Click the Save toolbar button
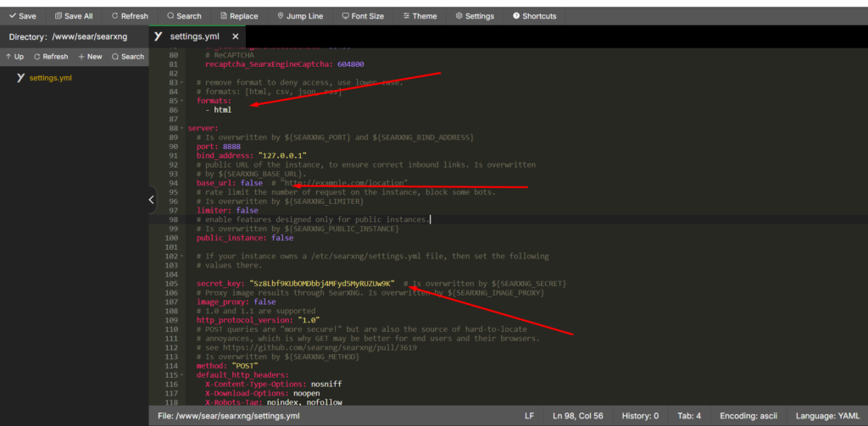The width and height of the screenshot is (868, 426). click(23, 16)
